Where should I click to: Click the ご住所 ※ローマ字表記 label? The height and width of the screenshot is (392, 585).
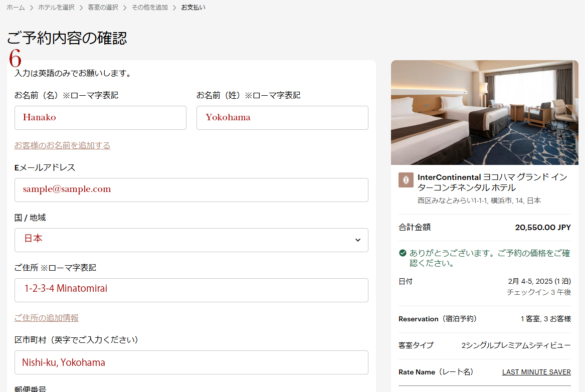point(55,268)
